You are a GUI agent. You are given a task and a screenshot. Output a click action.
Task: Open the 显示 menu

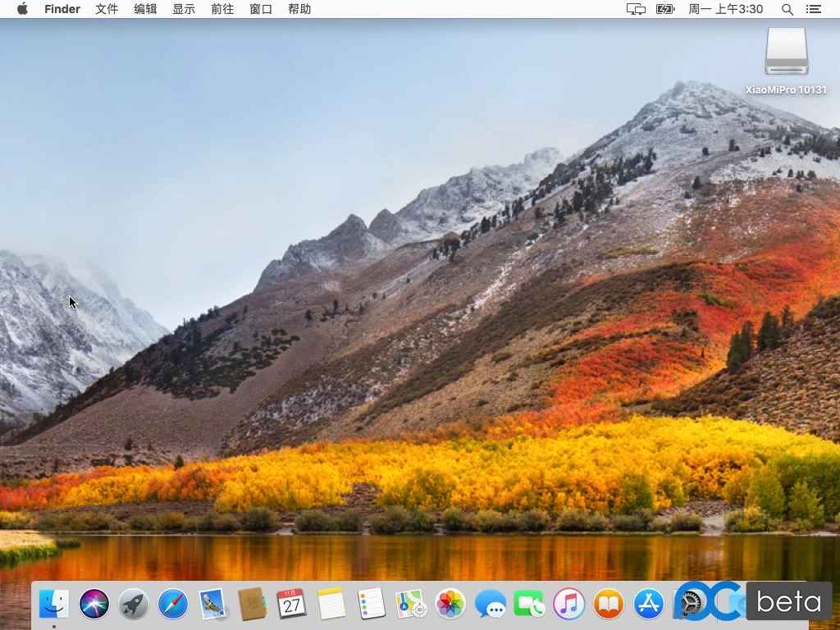(184, 9)
